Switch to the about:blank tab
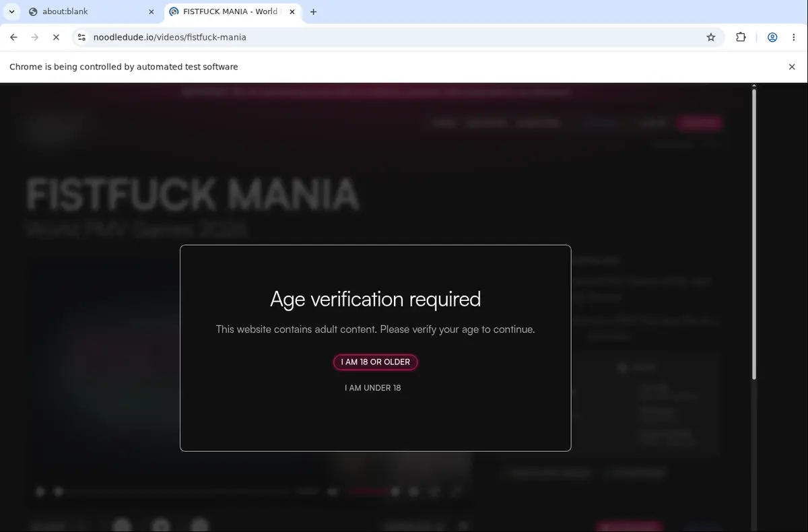Viewport: 808px width, 532px height. [91, 11]
